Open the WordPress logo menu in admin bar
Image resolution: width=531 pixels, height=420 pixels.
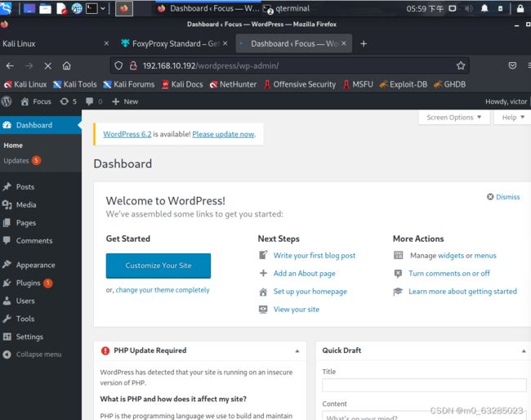pyautogui.click(x=6, y=101)
